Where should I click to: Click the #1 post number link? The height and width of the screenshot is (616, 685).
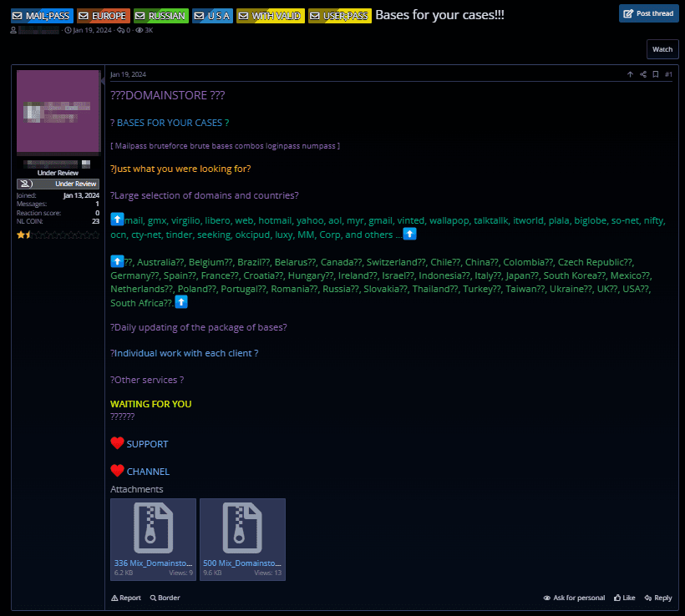[668, 74]
